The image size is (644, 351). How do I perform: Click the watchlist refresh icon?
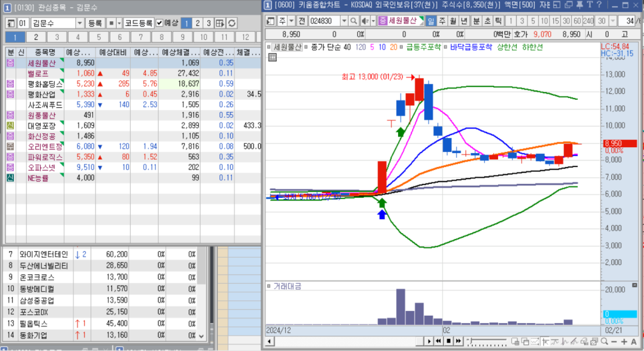232,23
